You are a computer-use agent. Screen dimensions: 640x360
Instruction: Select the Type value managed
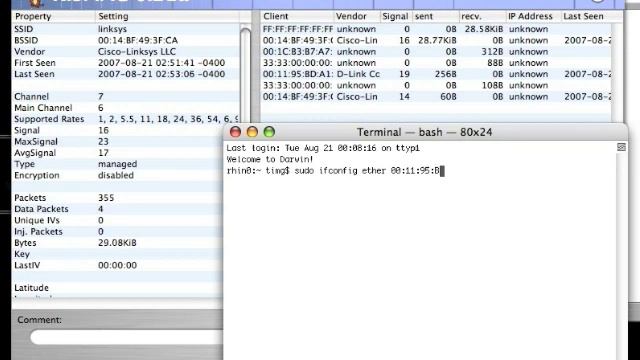pyautogui.click(x=118, y=164)
